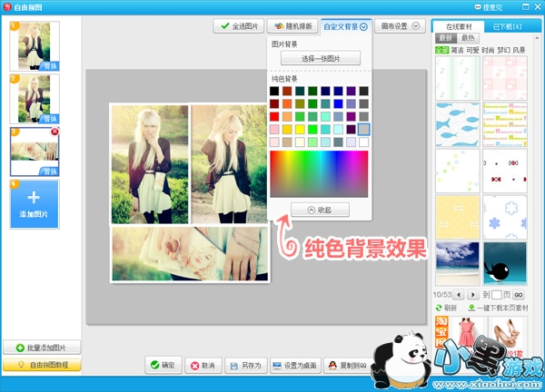Select bottom hands photo on canvas
545x392 pixels.
(x=190, y=254)
